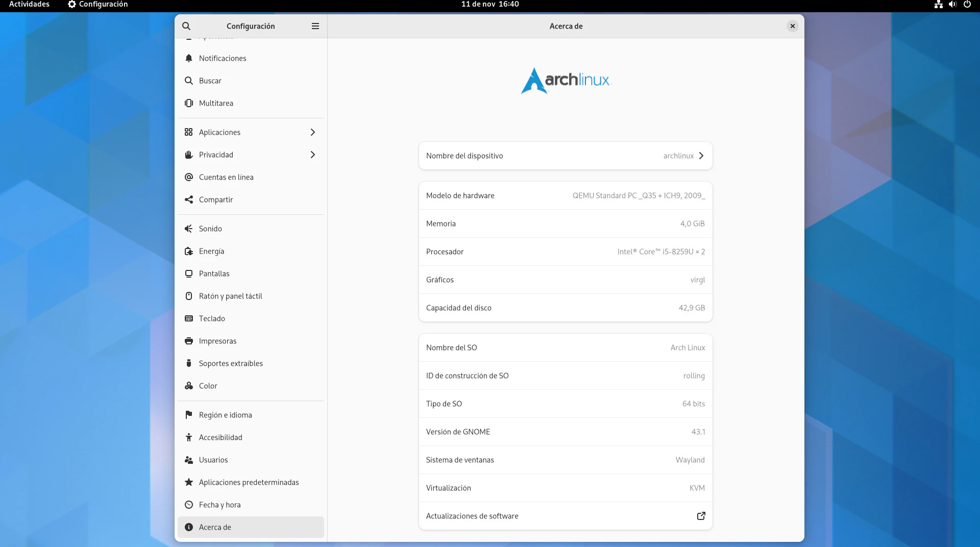Click the Impresoras printer icon
The width and height of the screenshot is (980, 547).
tap(189, 341)
